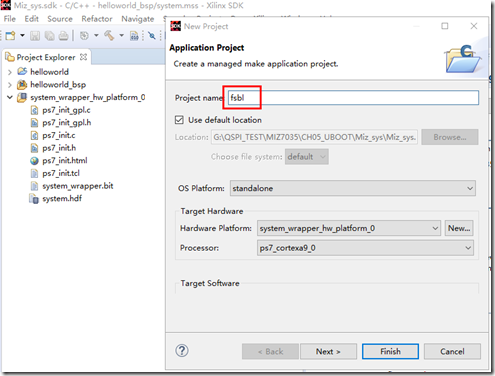Open the OS Platform dropdown
This screenshot has width=495, height=376.
(353, 188)
